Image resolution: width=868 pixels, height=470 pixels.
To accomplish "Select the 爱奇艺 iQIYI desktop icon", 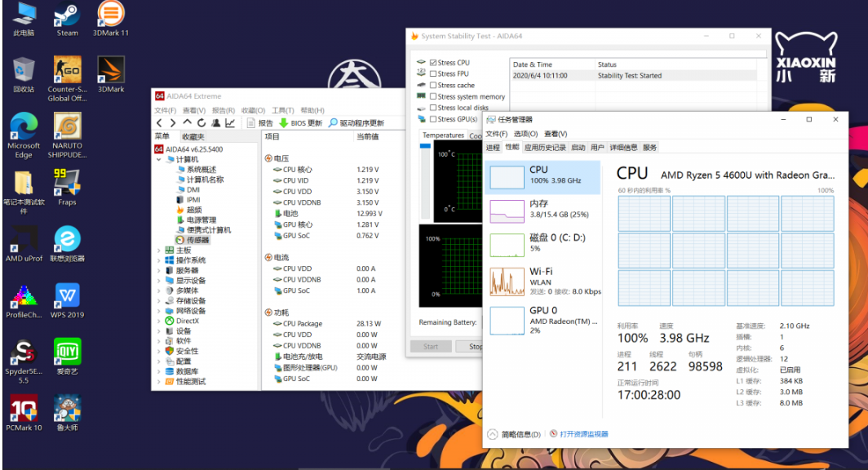I will tap(67, 357).
